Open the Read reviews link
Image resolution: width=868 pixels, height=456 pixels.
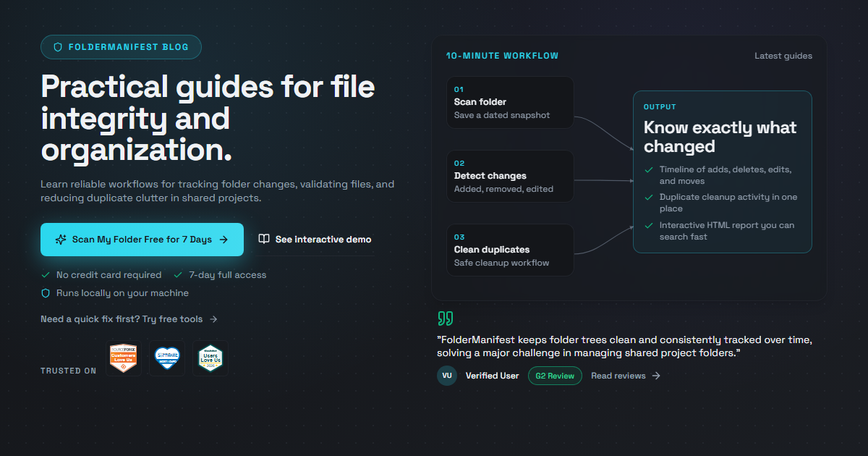626,376
